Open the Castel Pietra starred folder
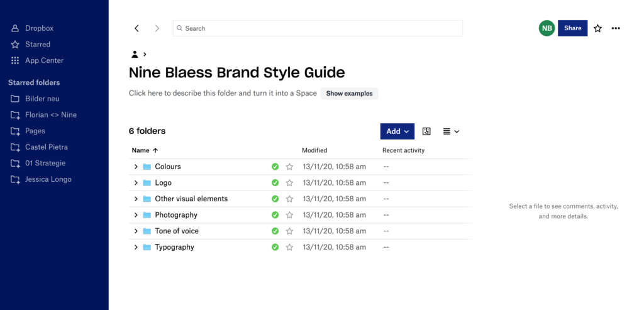The height and width of the screenshot is (310, 644). (x=40, y=147)
